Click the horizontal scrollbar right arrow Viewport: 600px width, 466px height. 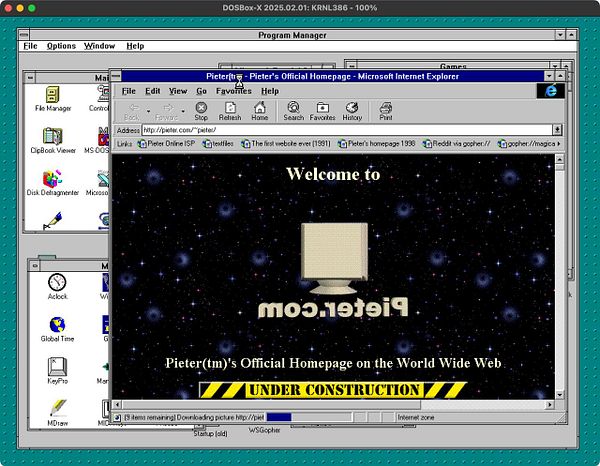coord(550,404)
